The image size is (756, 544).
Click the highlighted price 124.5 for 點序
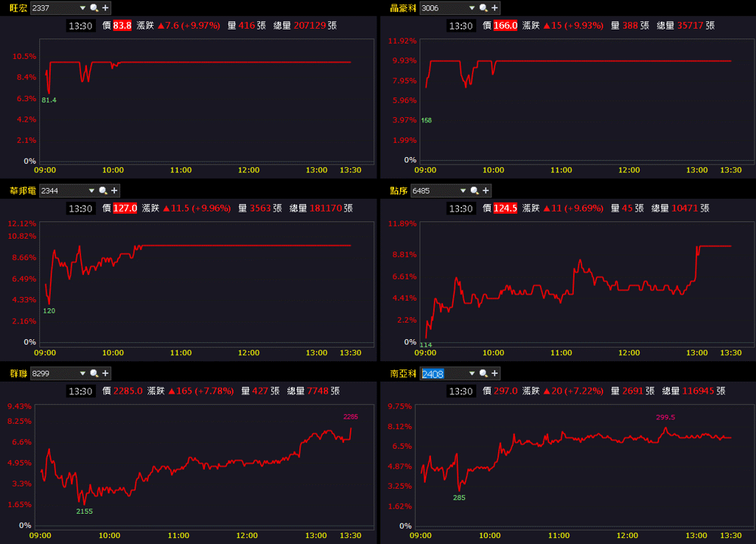505,209
